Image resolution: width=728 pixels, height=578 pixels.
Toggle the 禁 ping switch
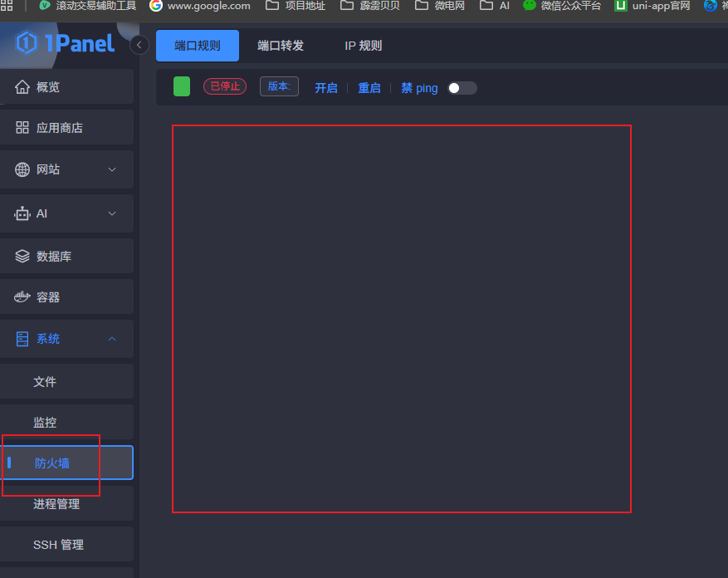coord(462,88)
